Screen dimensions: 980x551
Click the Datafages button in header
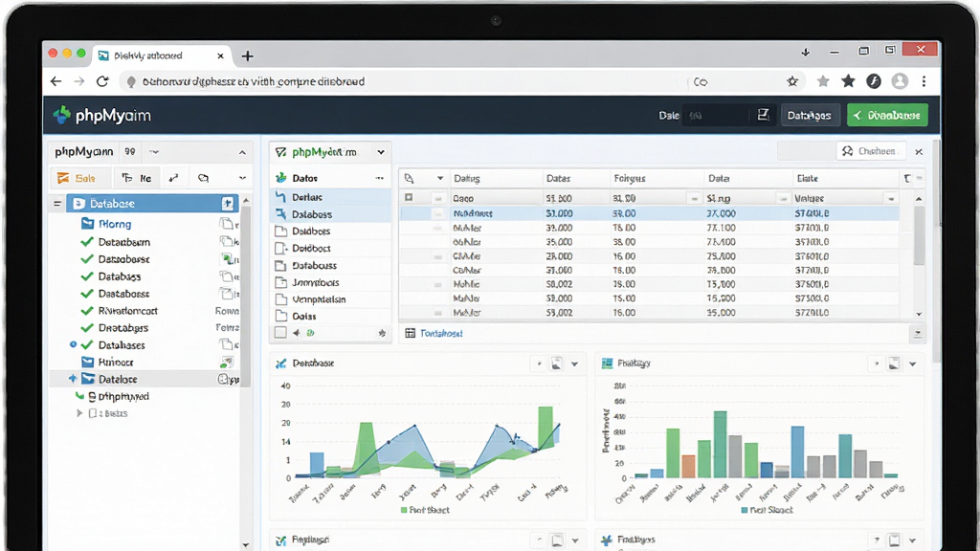coord(810,115)
